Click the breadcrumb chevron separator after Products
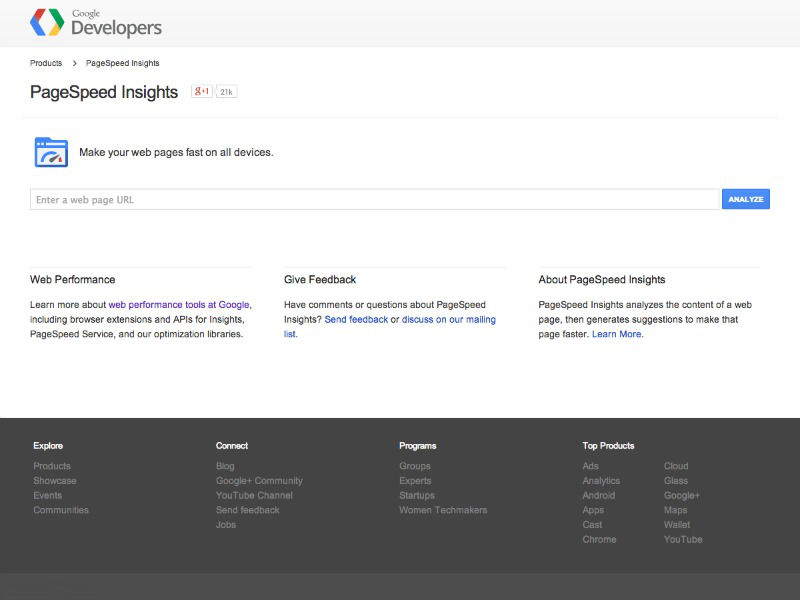This screenshot has width=800, height=600. tap(74, 63)
